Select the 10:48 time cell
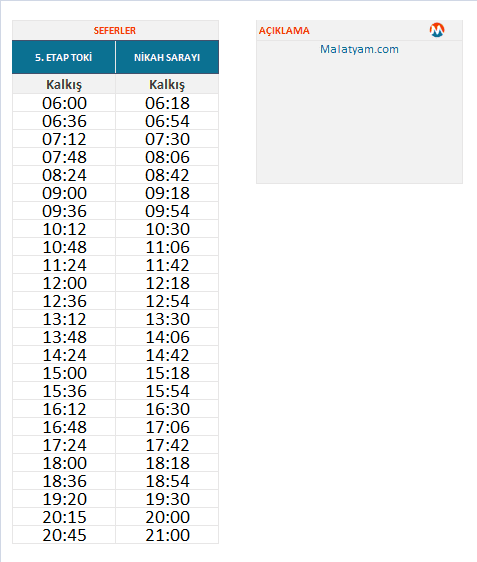477x562 pixels. coord(64,247)
